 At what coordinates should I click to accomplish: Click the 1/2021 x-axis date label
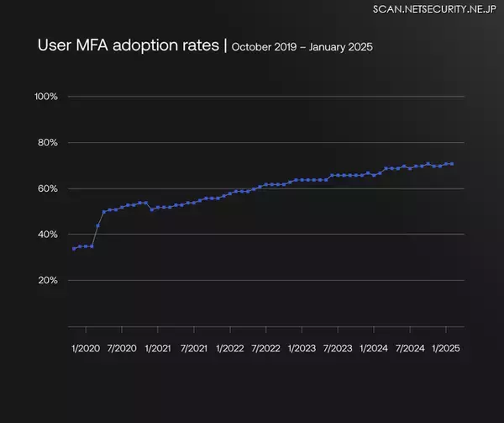pyautogui.click(x=158, y=348)
